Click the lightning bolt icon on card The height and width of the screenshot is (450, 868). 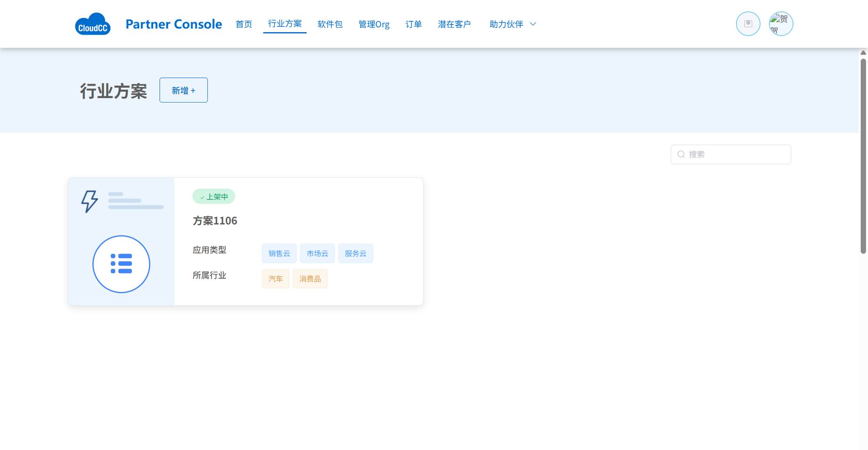click(90, 201)
